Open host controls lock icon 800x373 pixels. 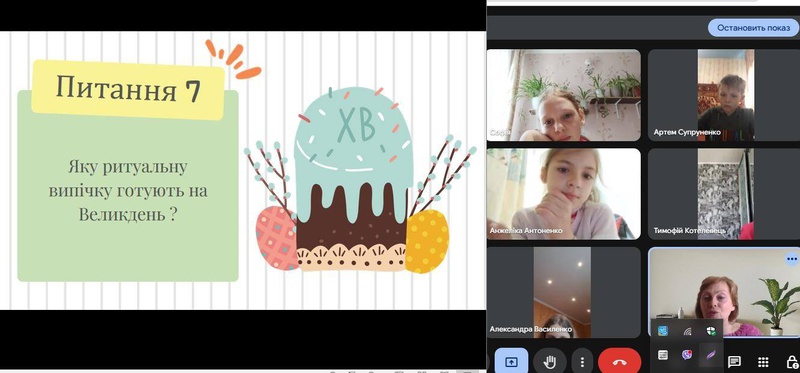click(x=792, y=362)
